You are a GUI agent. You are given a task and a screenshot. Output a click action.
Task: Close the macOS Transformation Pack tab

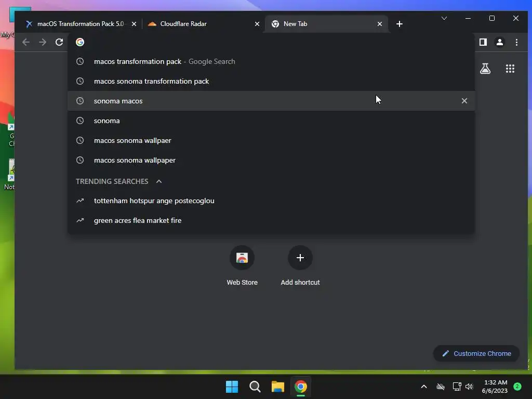134,24
